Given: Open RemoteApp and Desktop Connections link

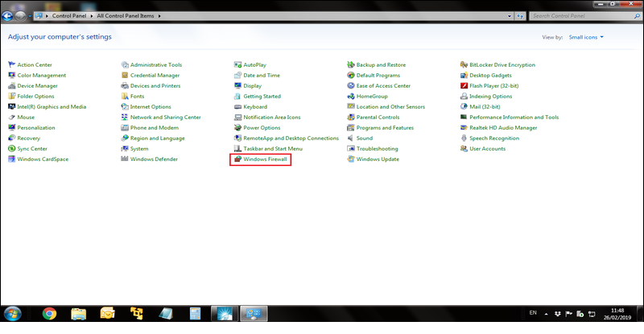Looking at the screenshot, I should (x=291, y=138).
